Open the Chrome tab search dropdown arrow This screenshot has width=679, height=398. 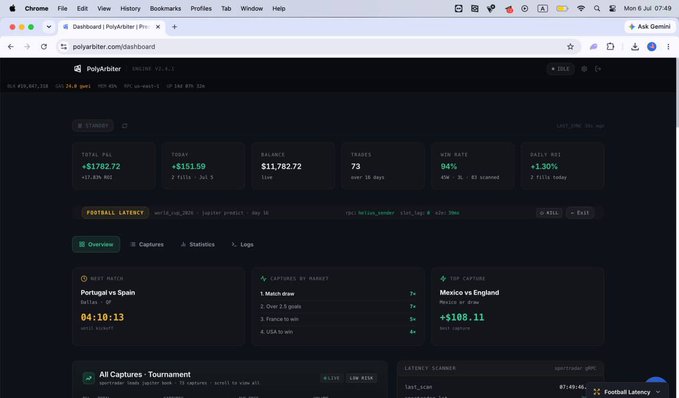(49, 27)
